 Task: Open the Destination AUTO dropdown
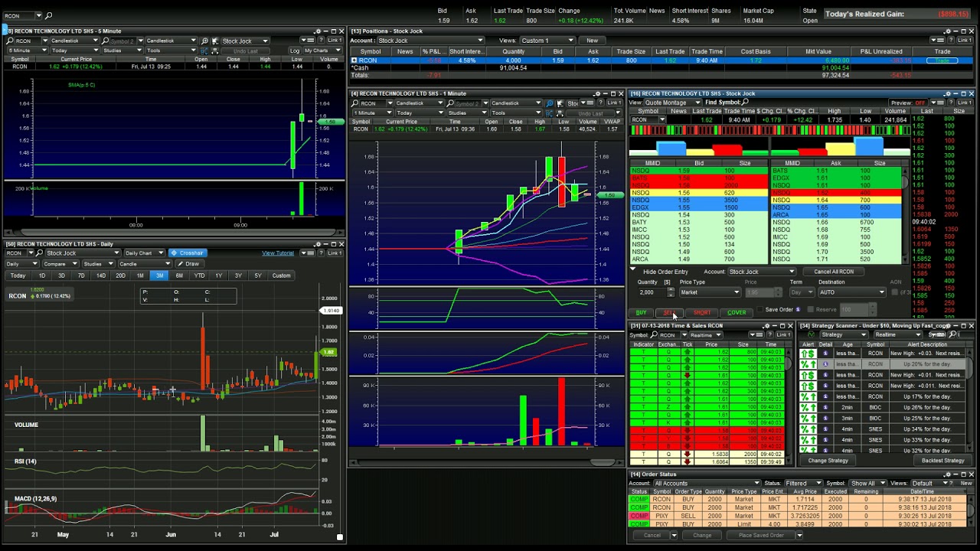(x=851, y=292)
